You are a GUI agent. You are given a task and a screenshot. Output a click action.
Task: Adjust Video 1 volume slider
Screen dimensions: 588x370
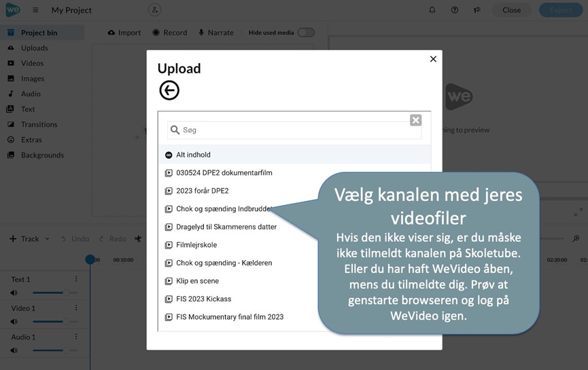pyautogui.click(x=55, y=321)
